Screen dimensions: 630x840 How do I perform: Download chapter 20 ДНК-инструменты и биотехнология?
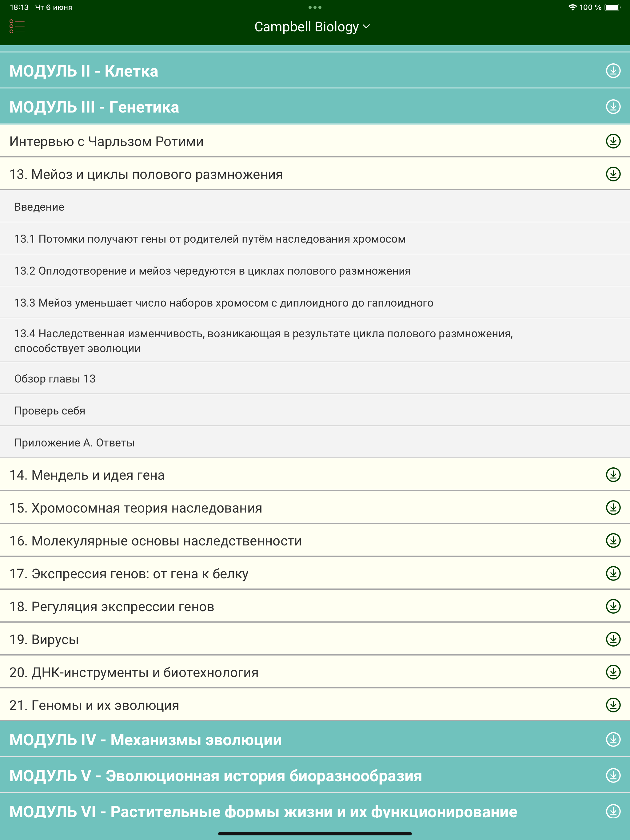click(613, 672)
